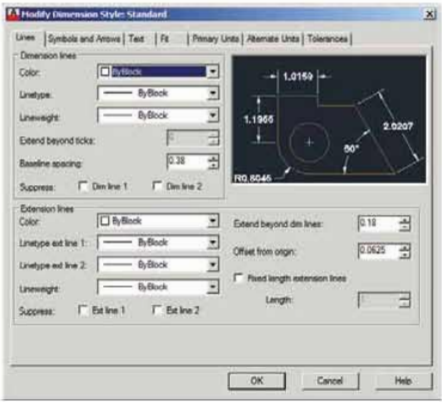442x402 pixels.
Task: Enable Suppress Ext line 1 checkbox
Action: coord(83,310)
